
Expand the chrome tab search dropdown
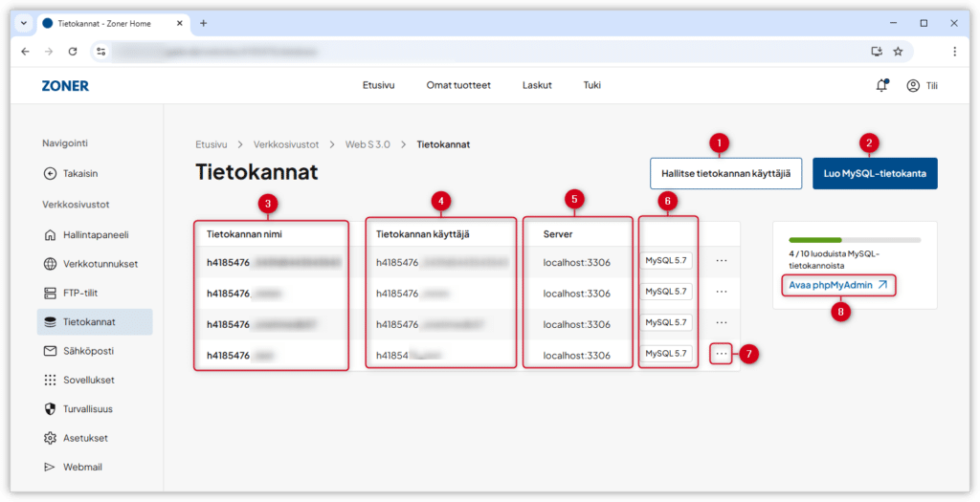(x=25, y=23)
